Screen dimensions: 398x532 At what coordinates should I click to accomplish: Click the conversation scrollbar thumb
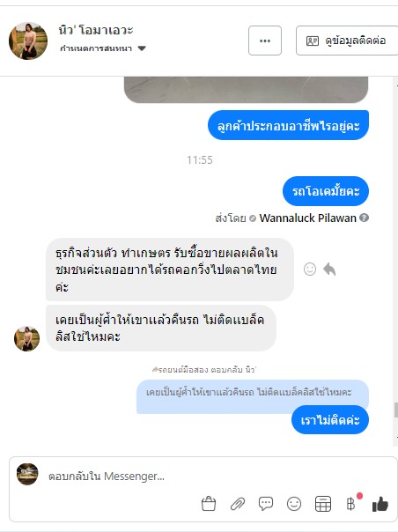pos(395,410)
